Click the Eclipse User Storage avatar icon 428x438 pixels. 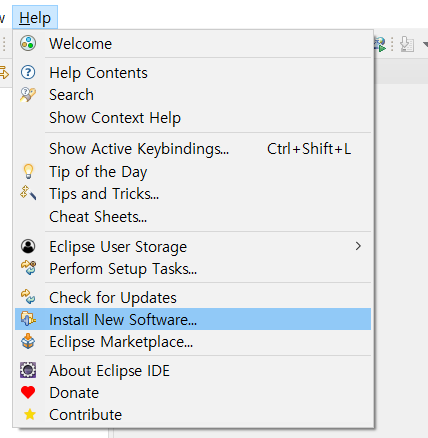[x=28, y=246]
